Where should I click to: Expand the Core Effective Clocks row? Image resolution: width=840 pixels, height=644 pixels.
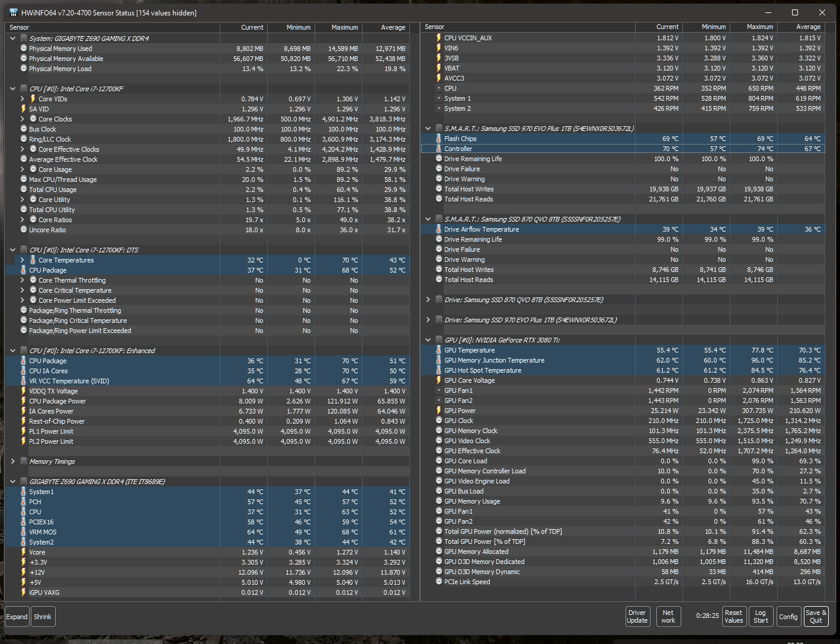coord(23,149)
